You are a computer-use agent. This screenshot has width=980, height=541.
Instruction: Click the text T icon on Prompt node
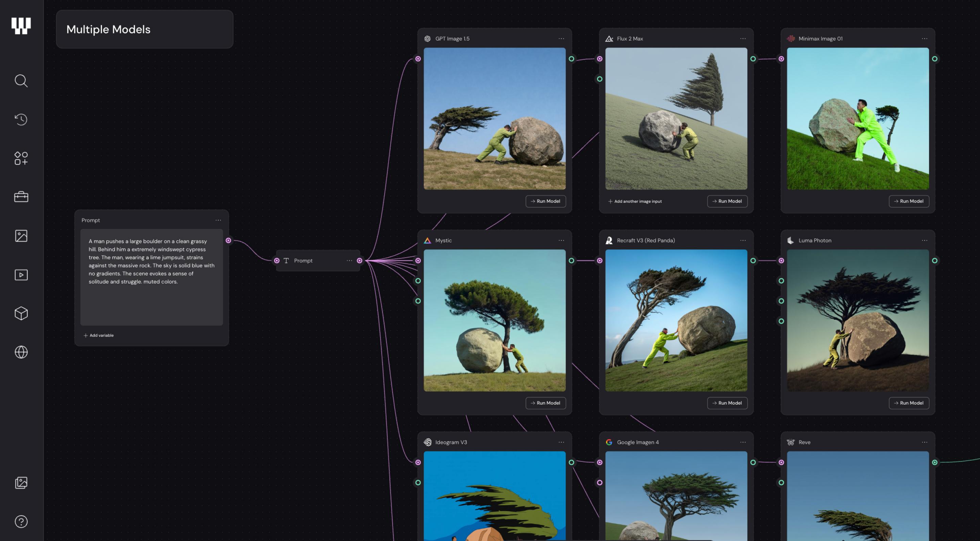pyautogui.click(x=286, y=261)
